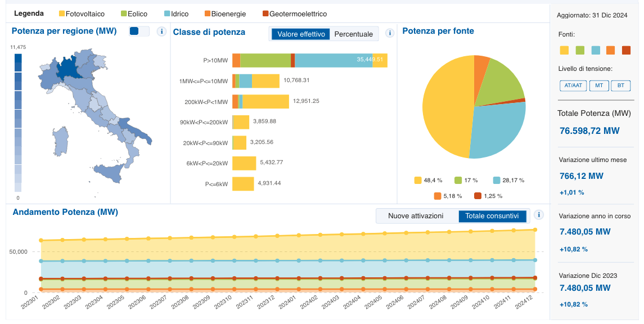644x324 pixels.
Task: Select orange Bioenergie swatch under Fonti
Action: tap(610, 50)
